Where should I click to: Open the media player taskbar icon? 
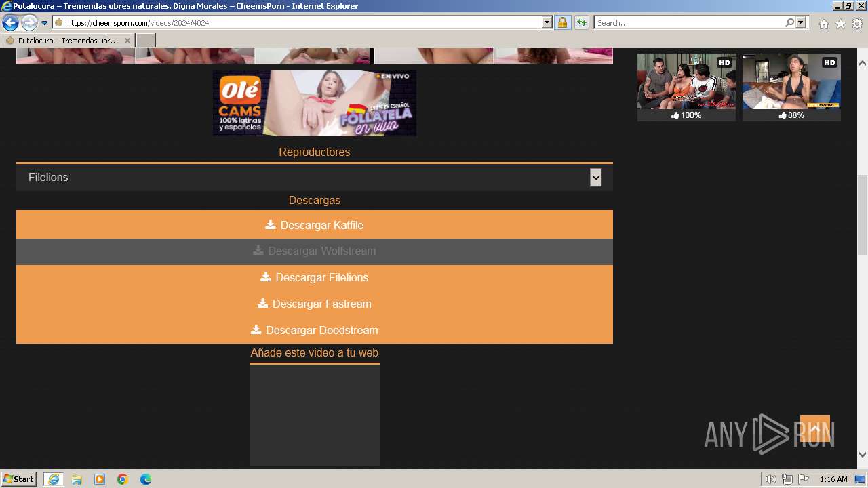coord(100,479)
